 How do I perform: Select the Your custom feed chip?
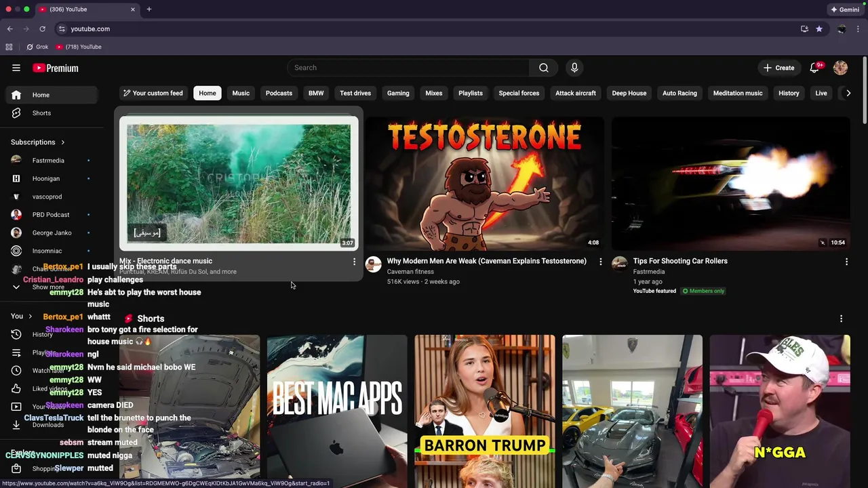153,93
